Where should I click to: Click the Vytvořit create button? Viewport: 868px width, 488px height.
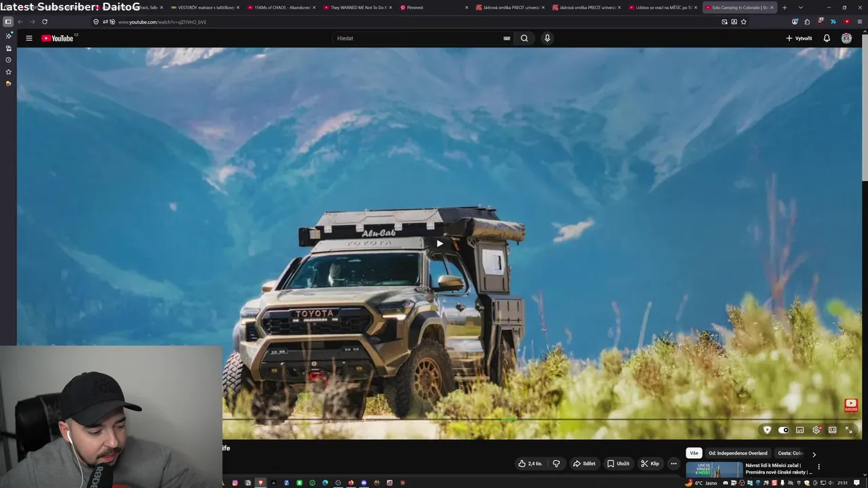(799, 38)
